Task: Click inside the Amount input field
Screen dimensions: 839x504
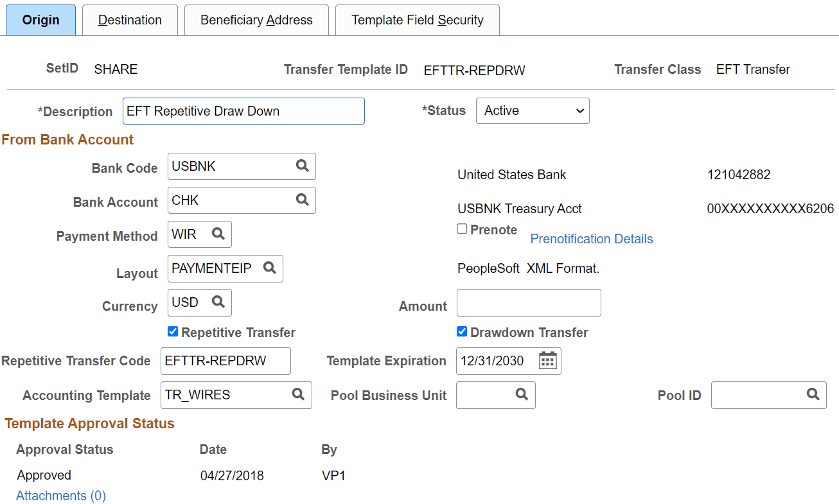Action: pos(528,302)
